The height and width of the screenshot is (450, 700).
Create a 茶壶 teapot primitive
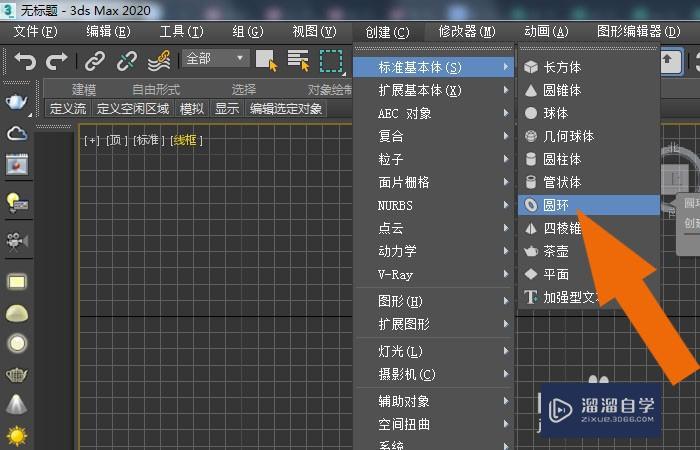588,251
